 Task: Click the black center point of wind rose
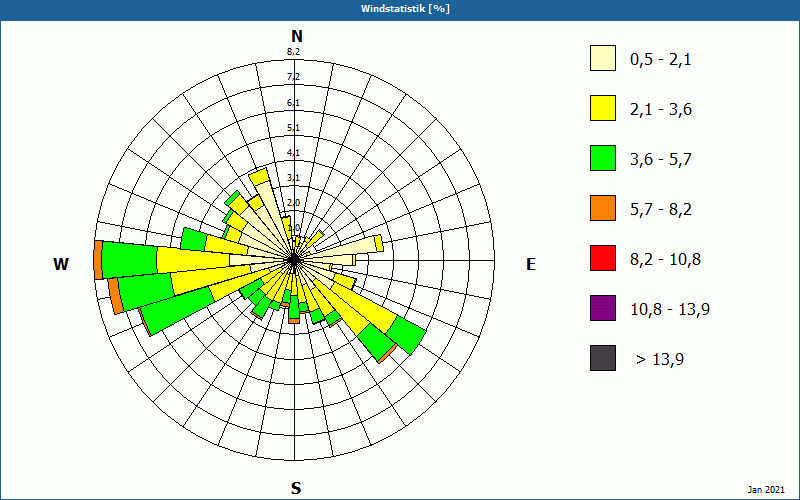(x=294, y=260)
